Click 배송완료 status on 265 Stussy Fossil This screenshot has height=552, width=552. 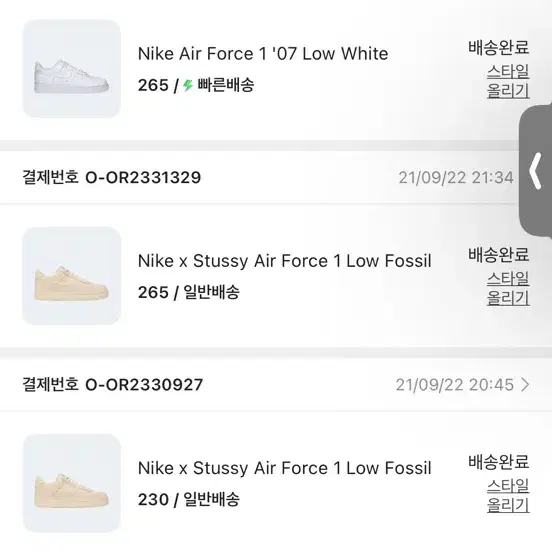[x=498, y=255]
